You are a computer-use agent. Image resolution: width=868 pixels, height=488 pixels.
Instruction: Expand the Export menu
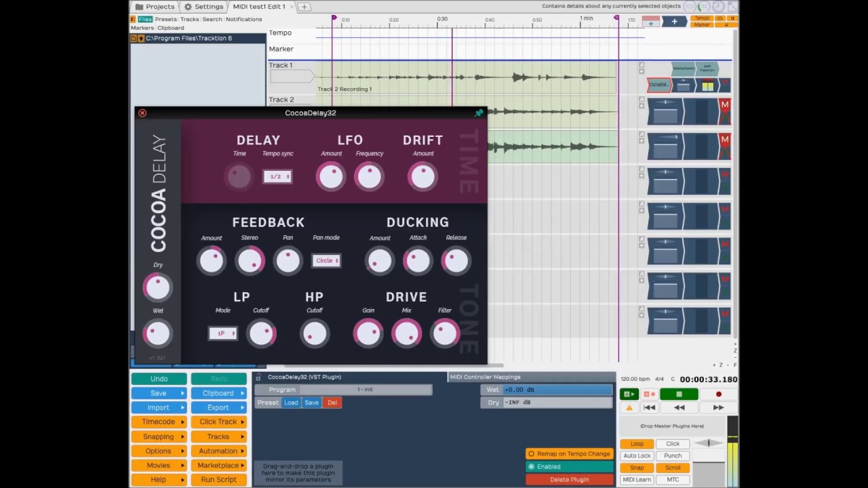218,407
